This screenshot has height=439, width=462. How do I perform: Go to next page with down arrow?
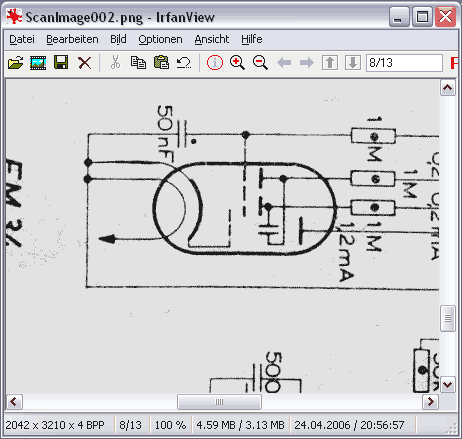pyautogui.click(x=353, y=62)
